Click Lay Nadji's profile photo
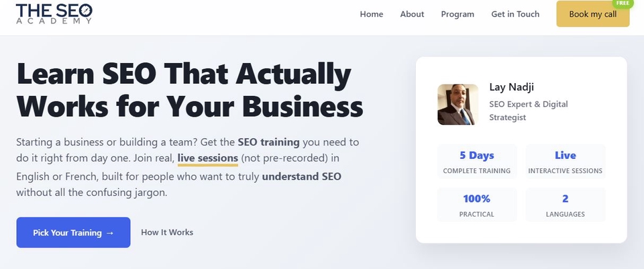 click(x=458, y=105)
